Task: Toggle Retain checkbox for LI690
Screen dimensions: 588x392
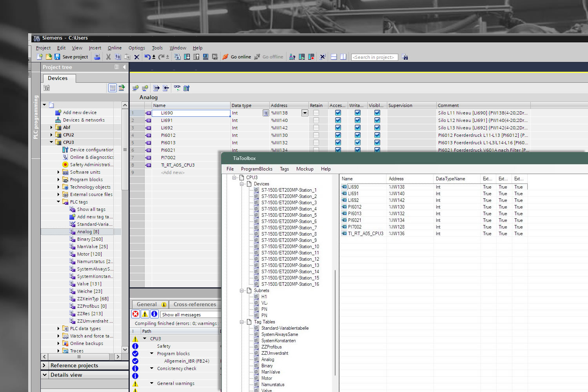Action: [x=316, y=113]
